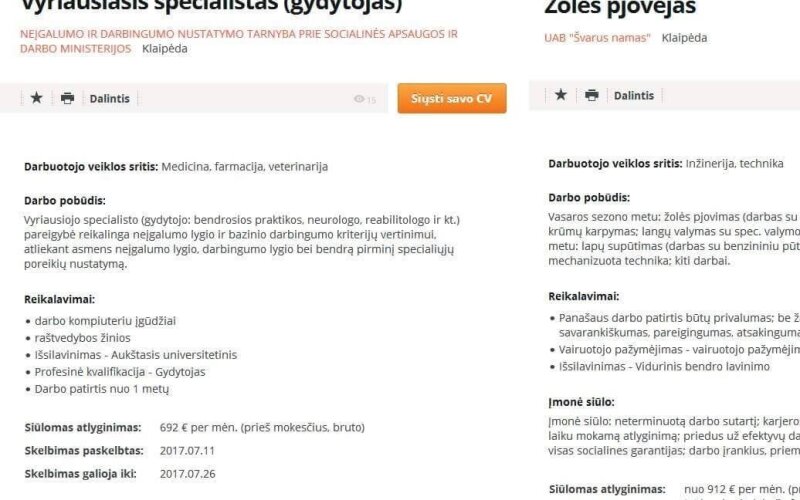
Task: Click the expiry date 2017.07.26
Action: (x=187, y=474)
